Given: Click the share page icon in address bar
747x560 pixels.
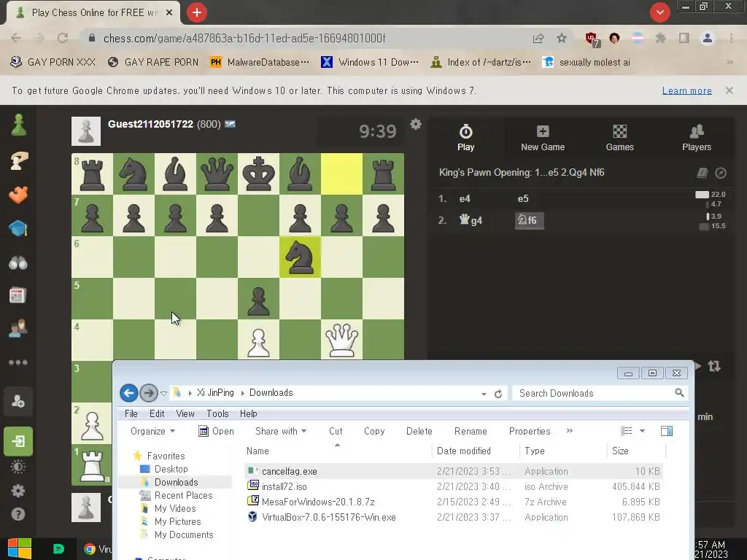Looking at the screenshot, I should coord(538,38).
